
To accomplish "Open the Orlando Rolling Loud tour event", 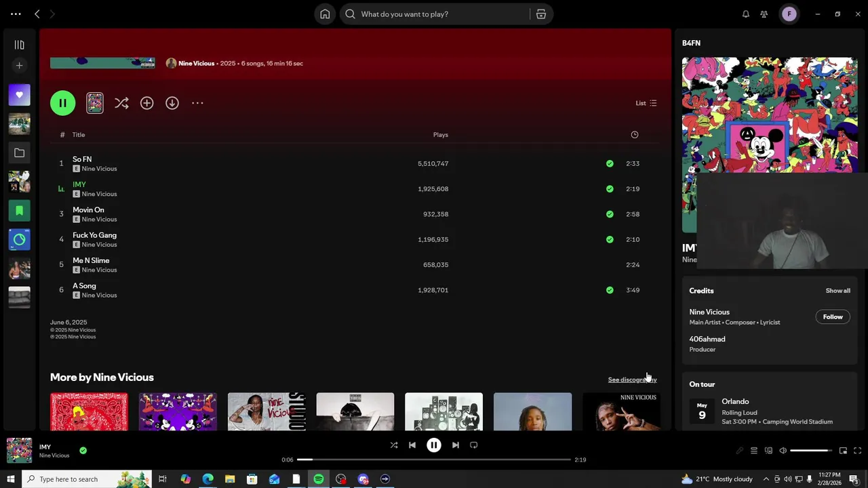I will tap(770, 411).
